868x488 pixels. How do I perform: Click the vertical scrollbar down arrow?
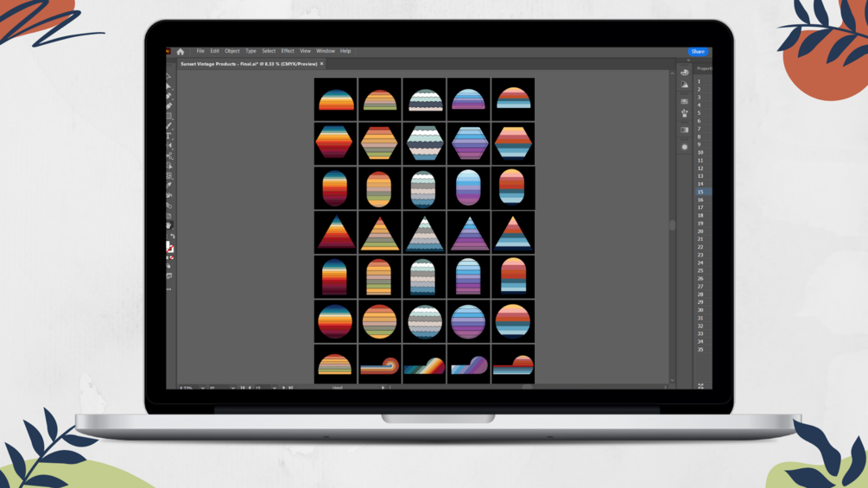672,380
